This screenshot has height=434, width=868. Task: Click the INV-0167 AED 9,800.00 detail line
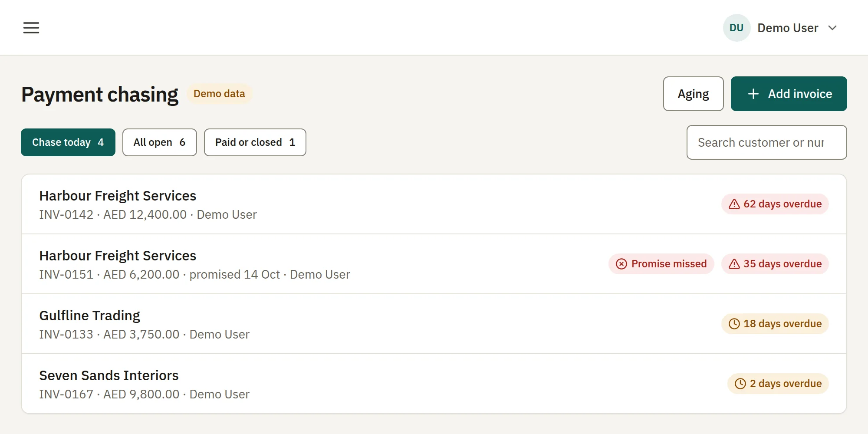point(144,394)
